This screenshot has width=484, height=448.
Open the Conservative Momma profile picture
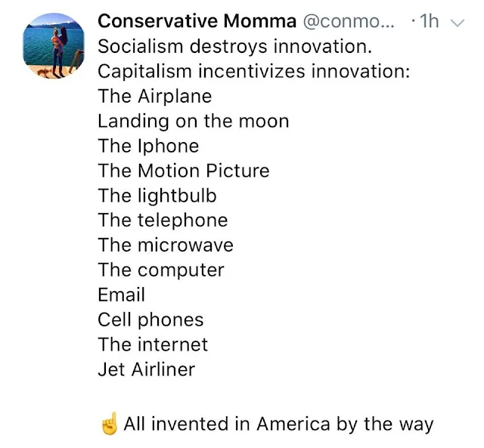coord(54,45)
